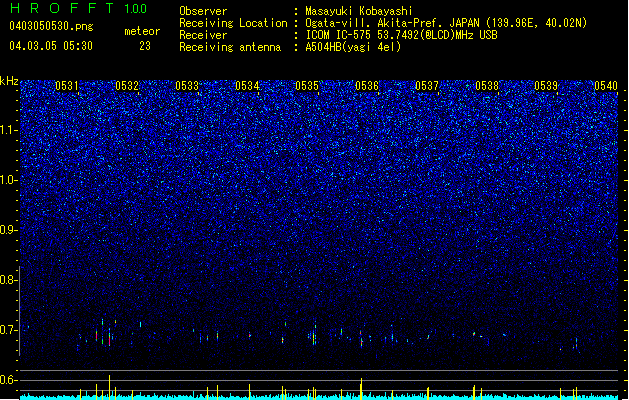629x400 pixels.
Task: Select the filename 0403050530.png
Action: pyautogui.click(x=51, y=27)
